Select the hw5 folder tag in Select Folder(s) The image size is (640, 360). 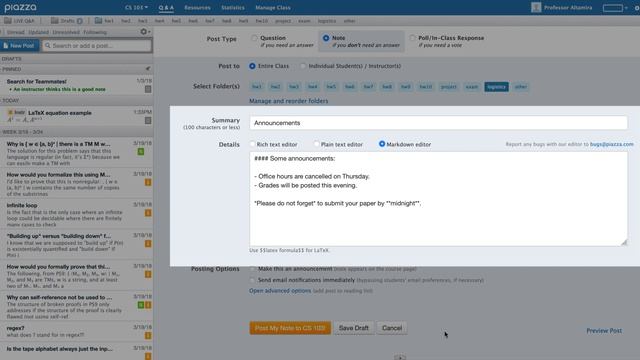point(331,87)
